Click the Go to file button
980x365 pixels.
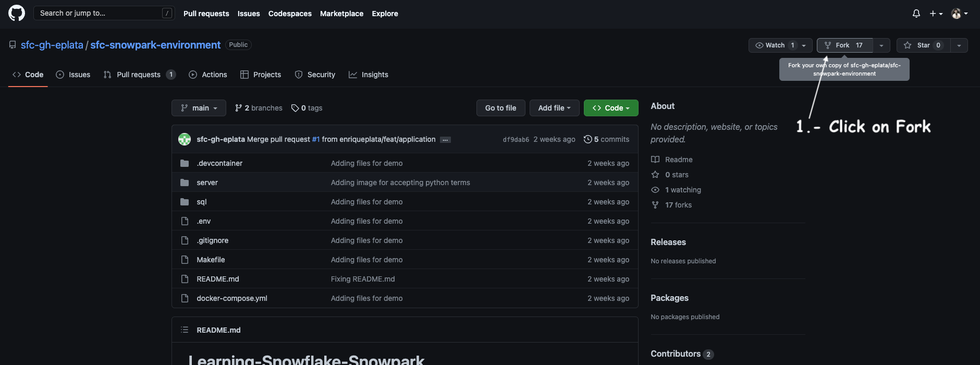tap(500, 108)
